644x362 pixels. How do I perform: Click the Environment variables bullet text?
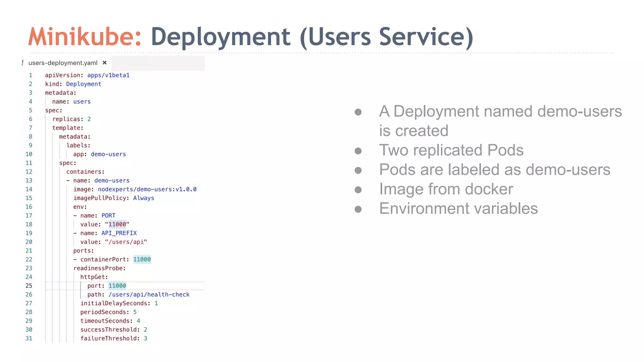pos(458,209)
